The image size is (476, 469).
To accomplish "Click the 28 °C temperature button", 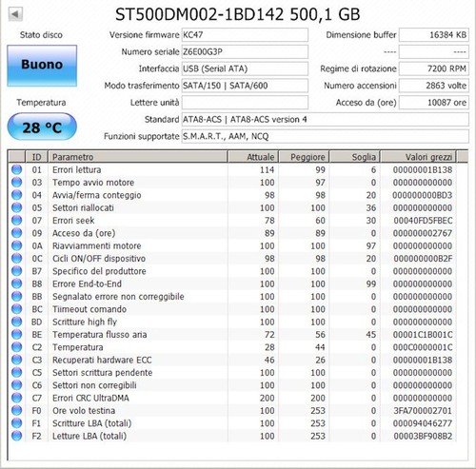I will (42, 127).
